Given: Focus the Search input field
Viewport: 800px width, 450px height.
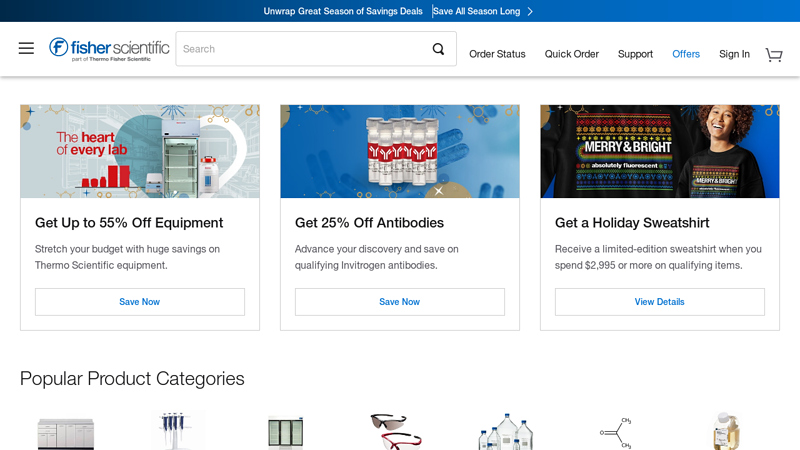Looking at the screenshot, I should point(300,49).
